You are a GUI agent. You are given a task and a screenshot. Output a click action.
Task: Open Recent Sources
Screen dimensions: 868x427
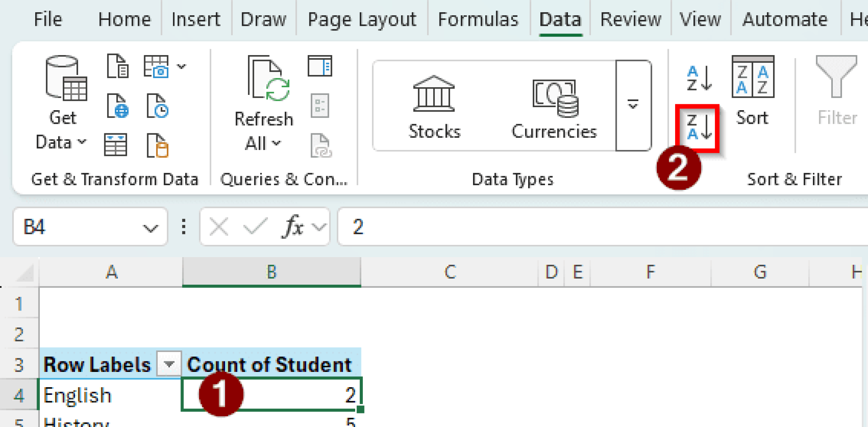coord(158,106)
